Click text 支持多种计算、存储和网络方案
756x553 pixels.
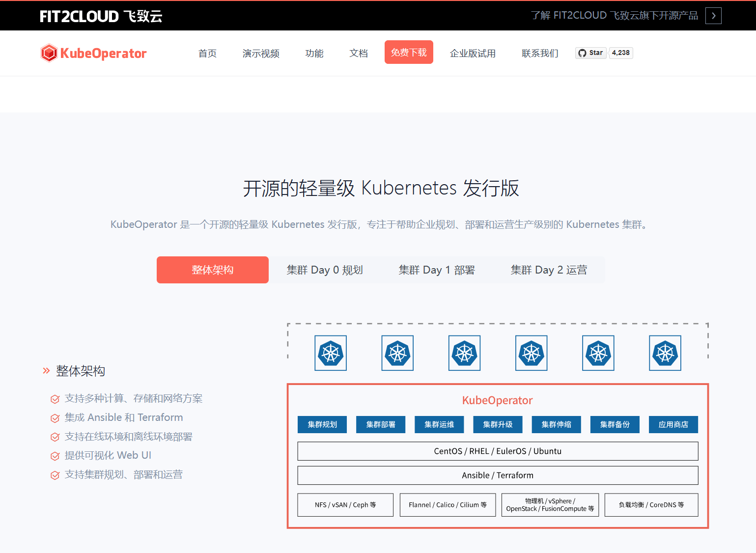(134, 398)
